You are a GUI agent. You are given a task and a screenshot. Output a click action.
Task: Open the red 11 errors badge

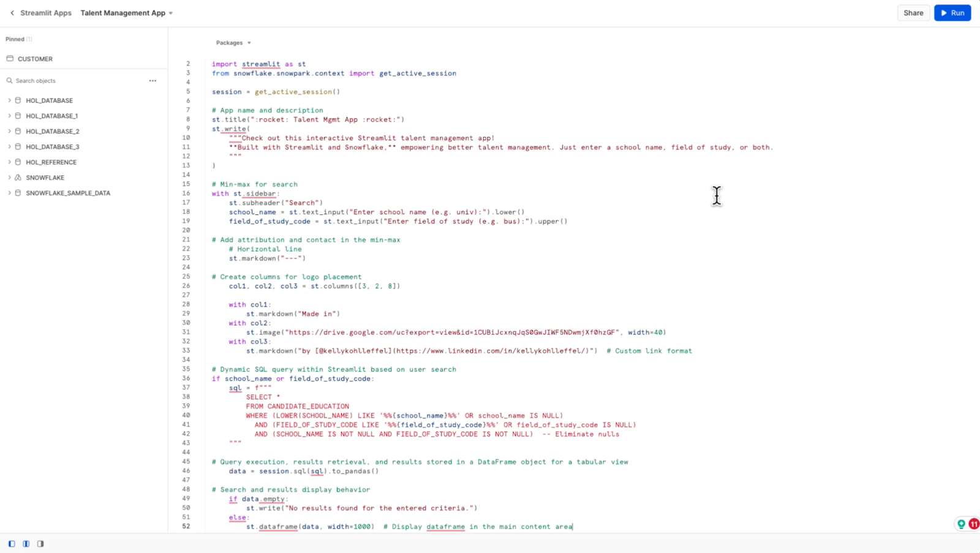pos(974,524)
